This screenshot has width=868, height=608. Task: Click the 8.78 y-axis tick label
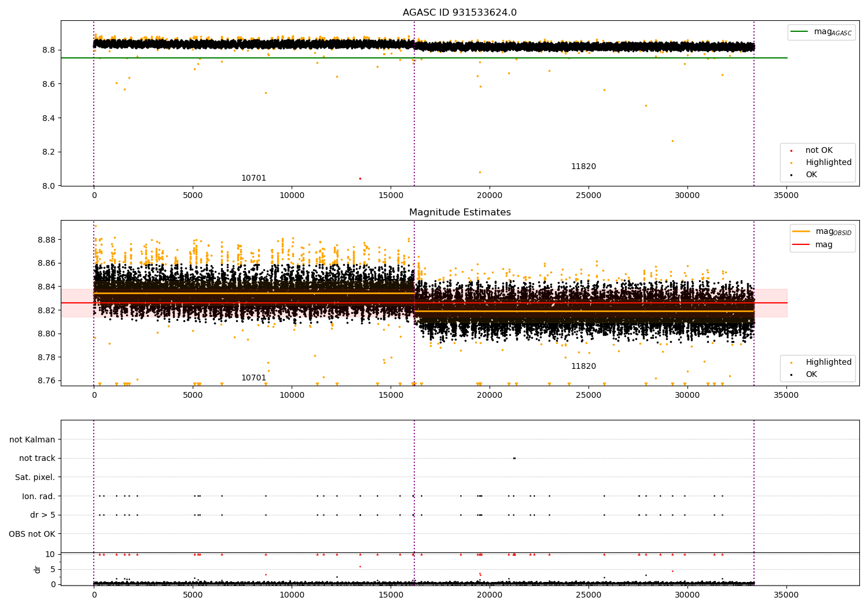[x=46, y=357]
